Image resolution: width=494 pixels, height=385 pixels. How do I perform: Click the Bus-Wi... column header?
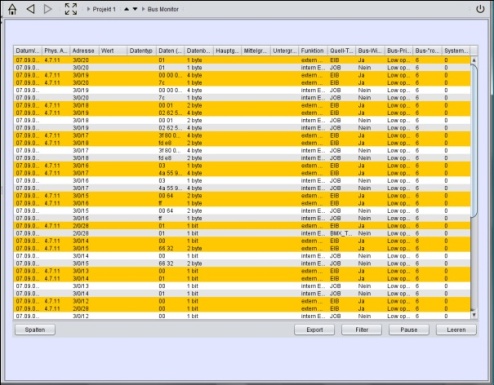tap(370, 51)
